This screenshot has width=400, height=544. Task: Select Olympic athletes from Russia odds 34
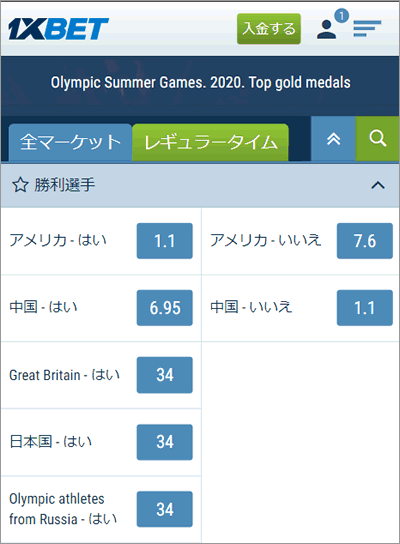coord(164,509)
